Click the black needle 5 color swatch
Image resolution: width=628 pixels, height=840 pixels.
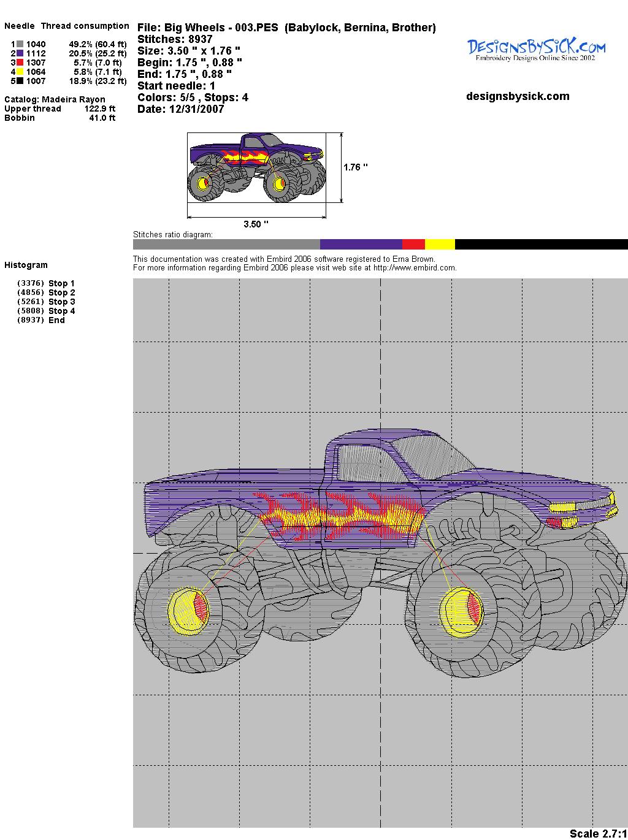[x=20, y=81]
